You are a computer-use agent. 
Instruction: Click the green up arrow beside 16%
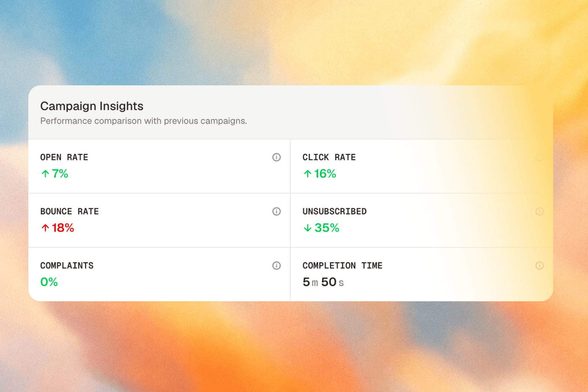tap(307, 174)
